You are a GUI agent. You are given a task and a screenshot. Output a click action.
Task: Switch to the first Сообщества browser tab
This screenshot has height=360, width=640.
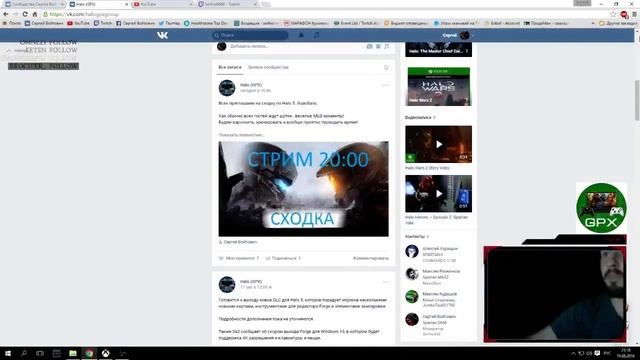point(33,4)
